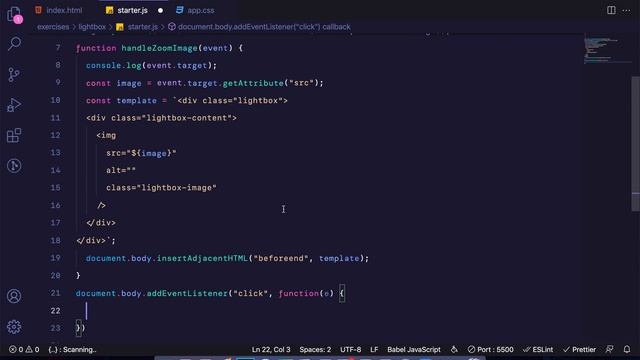
Task: Click the lightbox breadcrumb folder
Action: click(92, 27)
